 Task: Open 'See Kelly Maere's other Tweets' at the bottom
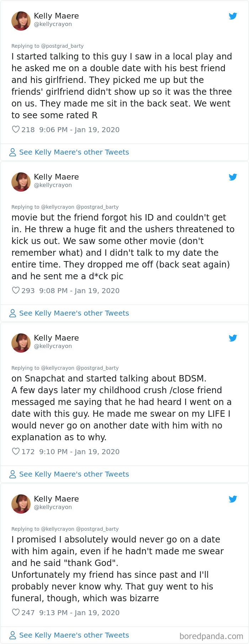[74, 635]
